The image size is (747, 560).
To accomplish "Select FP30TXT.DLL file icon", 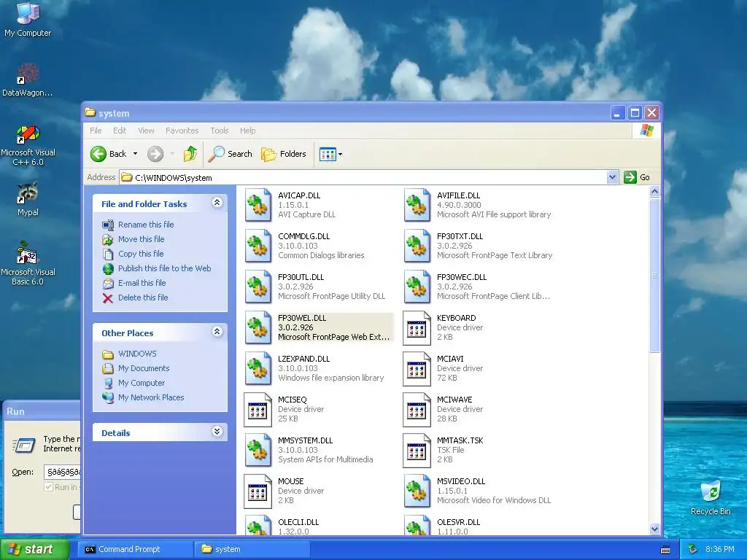I will pyautogui.click(x=417, y=246).
